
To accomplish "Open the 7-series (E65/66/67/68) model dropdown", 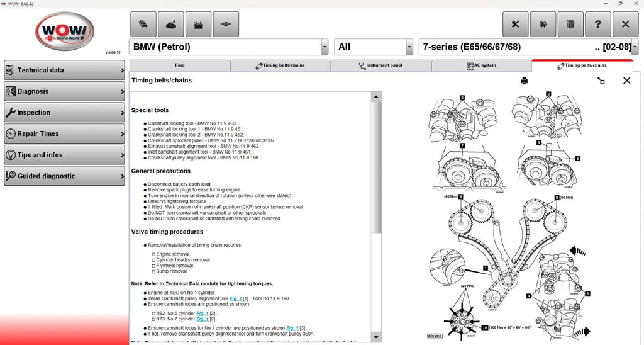I will click(x=635, y=47).
